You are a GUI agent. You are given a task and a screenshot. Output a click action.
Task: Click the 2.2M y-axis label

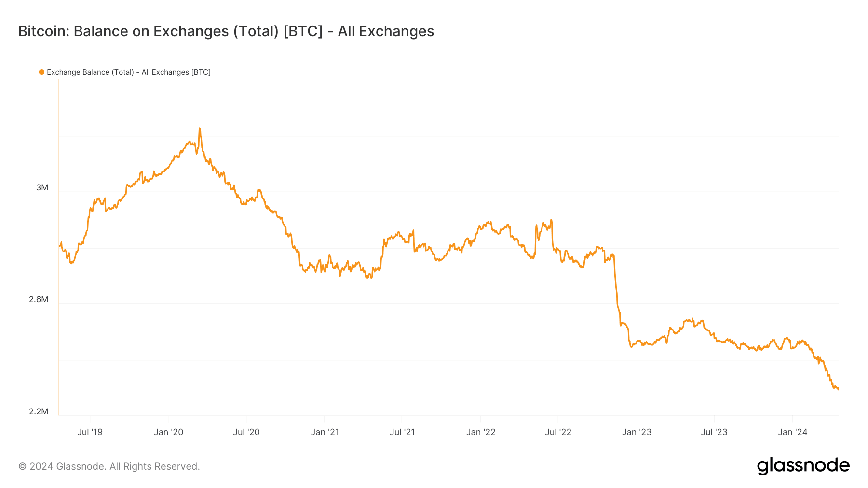tap(39, 411)
